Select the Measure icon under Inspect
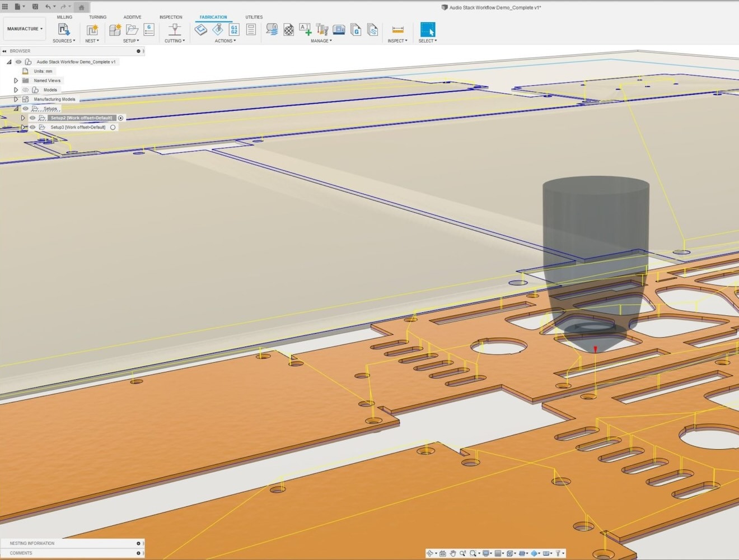The image size is (739, 560). (397, 30)
